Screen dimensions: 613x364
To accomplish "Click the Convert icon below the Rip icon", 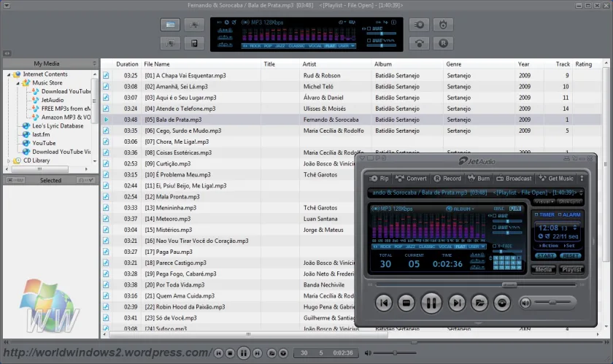I will click(419, 43).
